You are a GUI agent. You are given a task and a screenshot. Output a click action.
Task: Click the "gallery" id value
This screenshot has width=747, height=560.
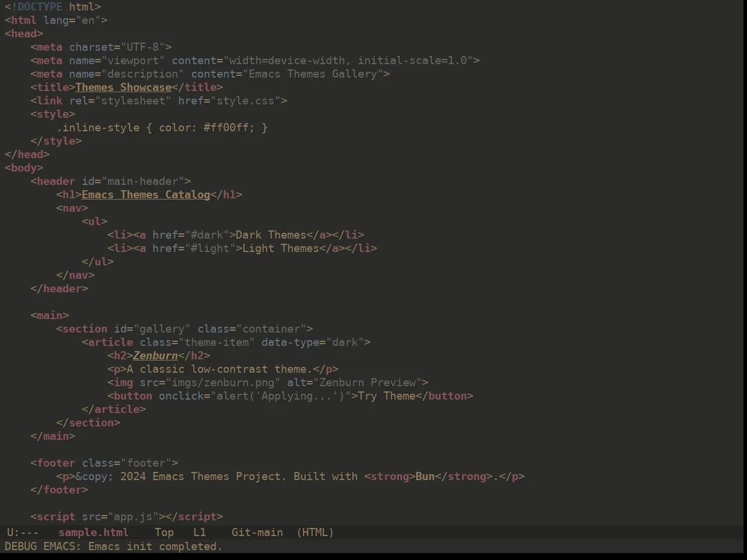[x=162, y=329]
